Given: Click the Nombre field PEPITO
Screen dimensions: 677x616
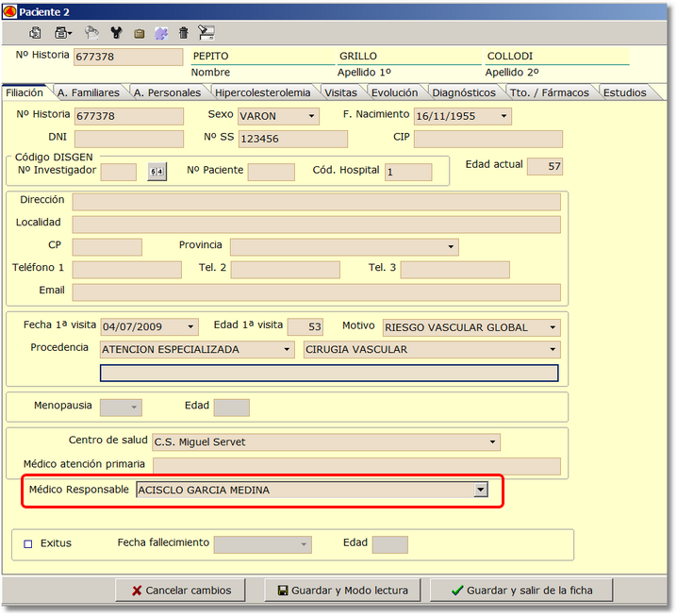Looking at the screenshot, I should (x=263, y=57).
